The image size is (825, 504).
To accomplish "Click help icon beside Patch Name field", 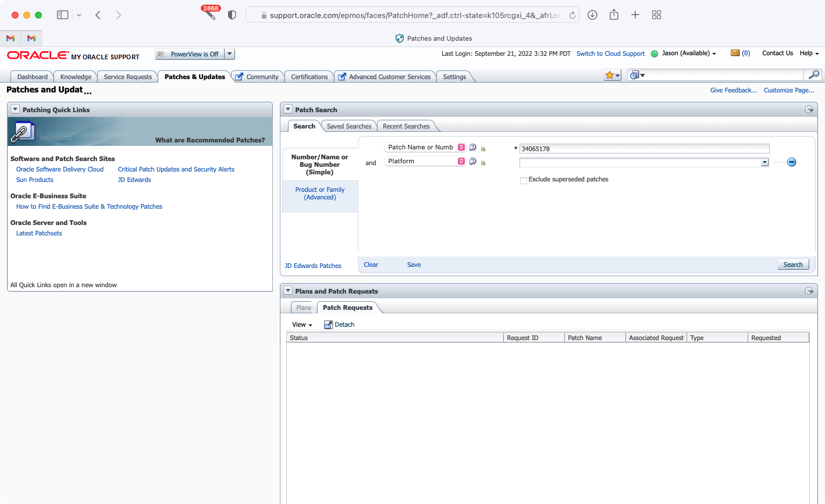I will [x=472, y=148].
